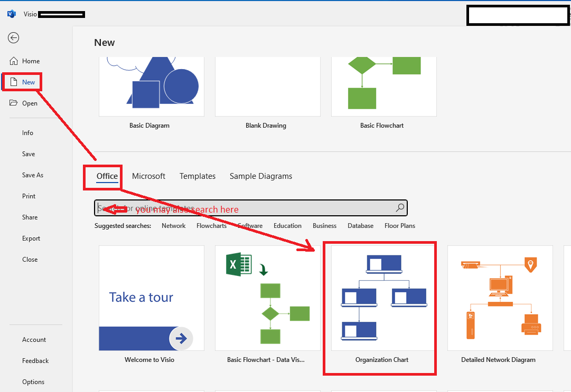This screenshot has width=571, height=392.
Task: Search suggested term Flowcharts
Action: [212, 226]
